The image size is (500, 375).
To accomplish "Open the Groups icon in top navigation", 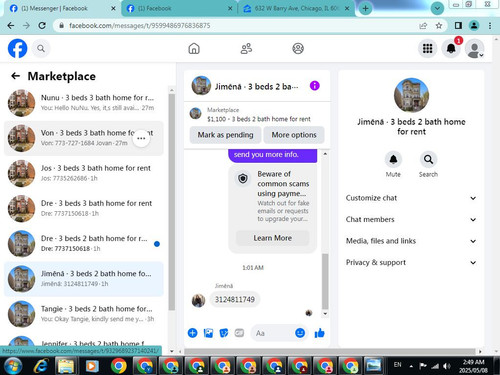I will point(298,49).
